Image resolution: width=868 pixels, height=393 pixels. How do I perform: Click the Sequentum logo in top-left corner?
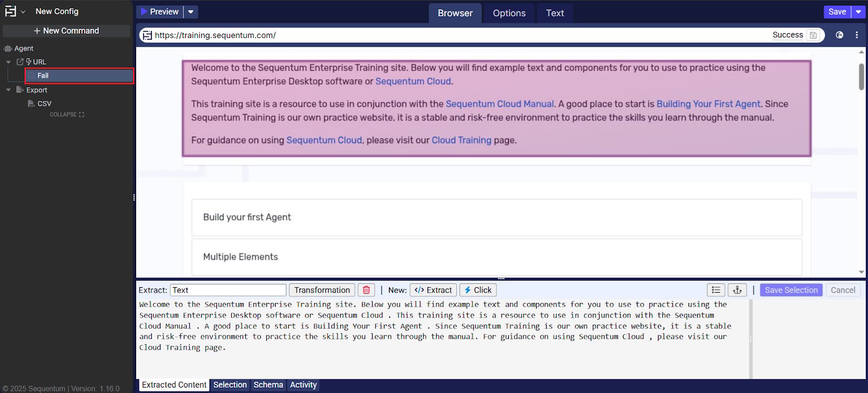pyautogui.click(x=10, y=11)
